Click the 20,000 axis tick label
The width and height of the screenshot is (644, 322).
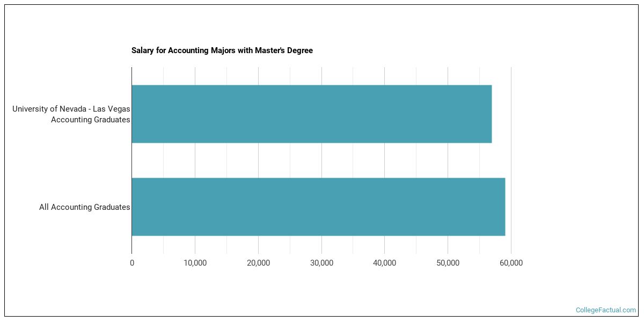coord(258,263)
